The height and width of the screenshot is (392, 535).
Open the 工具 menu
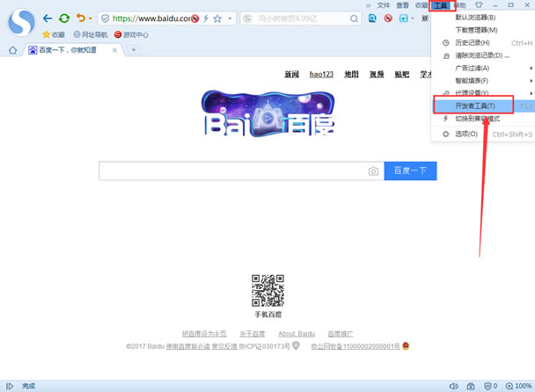point(441,5)
